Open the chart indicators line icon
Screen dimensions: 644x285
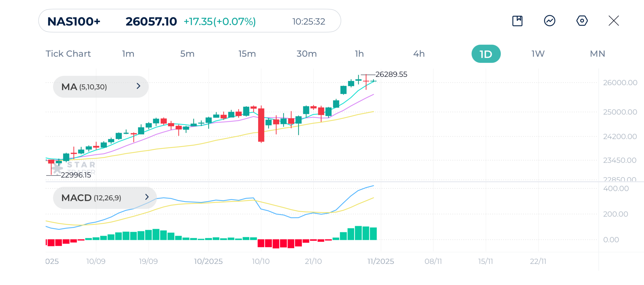[549, 21]
